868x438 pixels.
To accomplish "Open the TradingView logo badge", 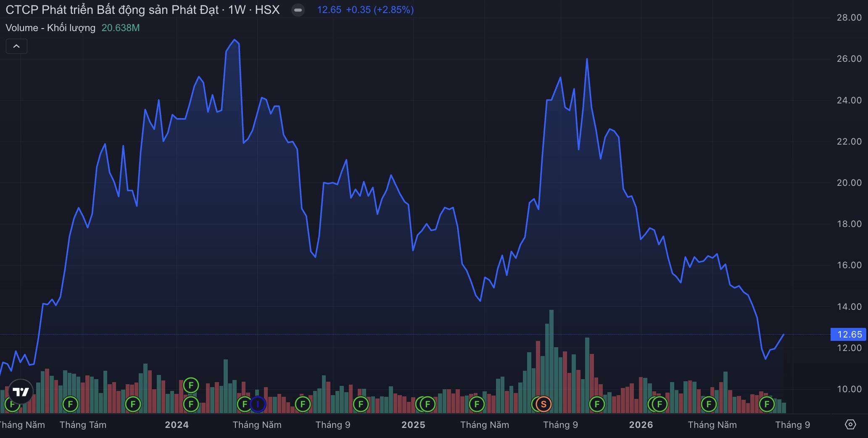I will (x=21, y=392).
